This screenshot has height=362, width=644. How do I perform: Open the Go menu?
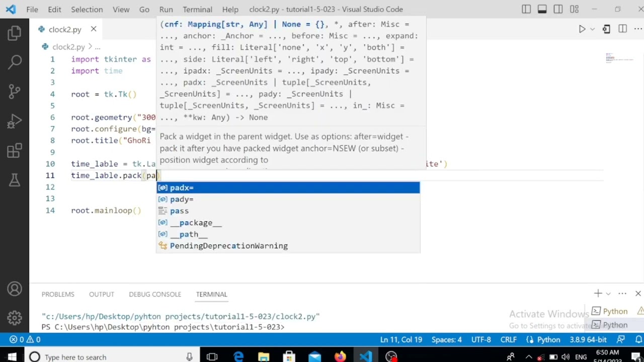144,9
